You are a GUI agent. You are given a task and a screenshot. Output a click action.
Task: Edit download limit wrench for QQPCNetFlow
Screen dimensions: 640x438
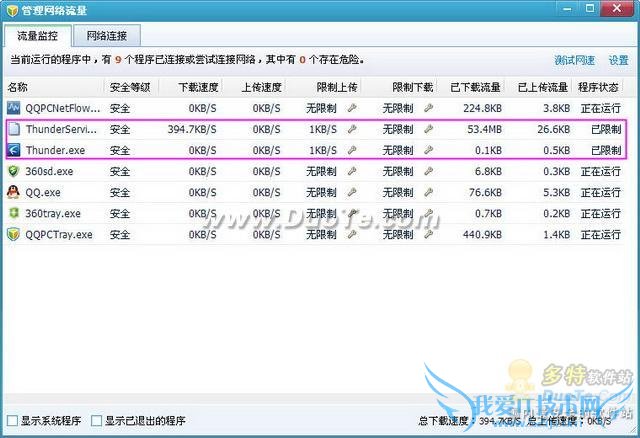428,108
